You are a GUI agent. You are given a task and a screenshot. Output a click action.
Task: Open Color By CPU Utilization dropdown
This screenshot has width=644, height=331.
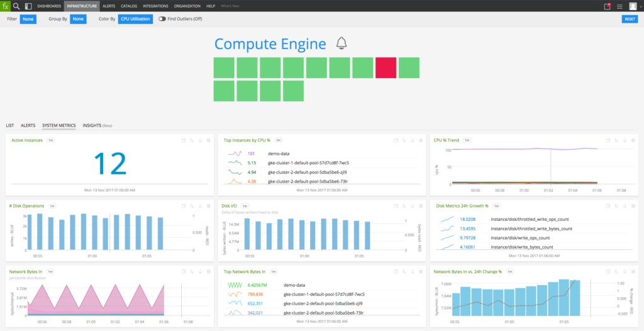coord(136,19)
